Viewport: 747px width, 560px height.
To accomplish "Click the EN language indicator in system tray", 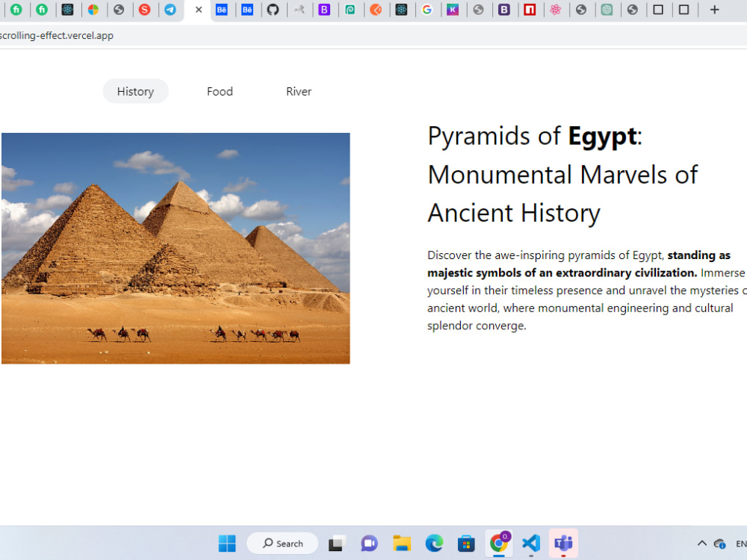I will (x=741, y=544).
